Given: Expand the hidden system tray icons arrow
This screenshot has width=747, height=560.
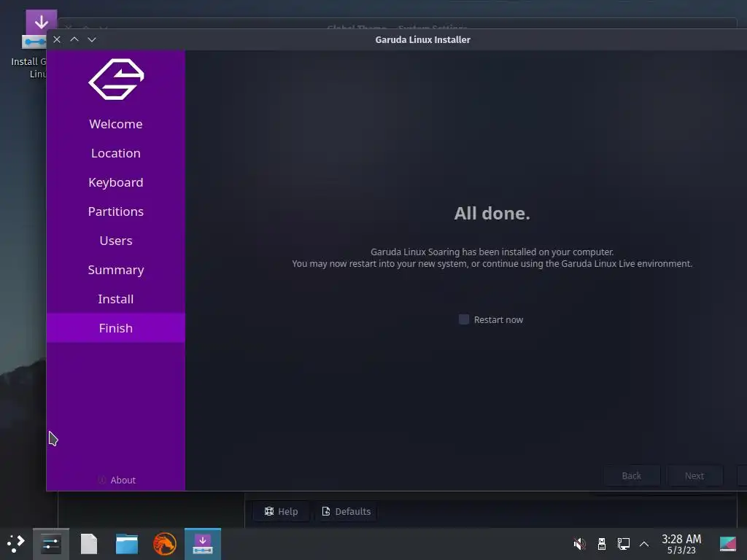Looking at the screenshot, I should tap(644, 544).
